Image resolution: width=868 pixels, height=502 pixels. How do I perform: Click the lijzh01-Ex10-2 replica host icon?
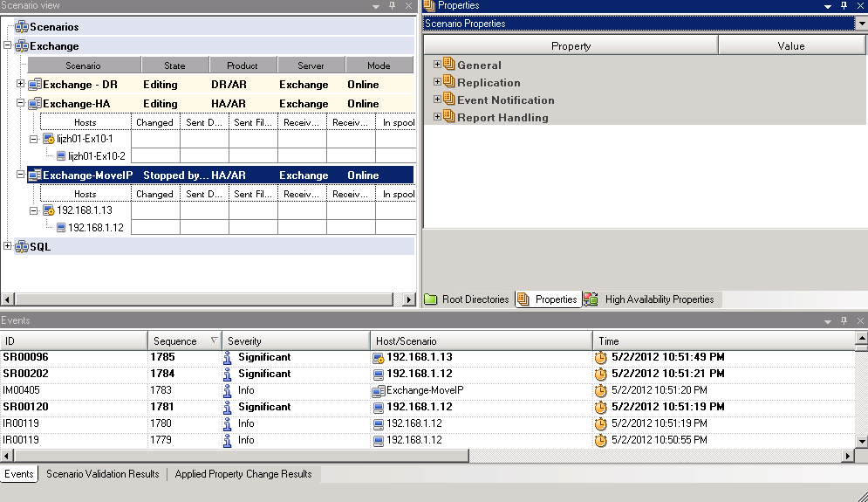point(61,156)
